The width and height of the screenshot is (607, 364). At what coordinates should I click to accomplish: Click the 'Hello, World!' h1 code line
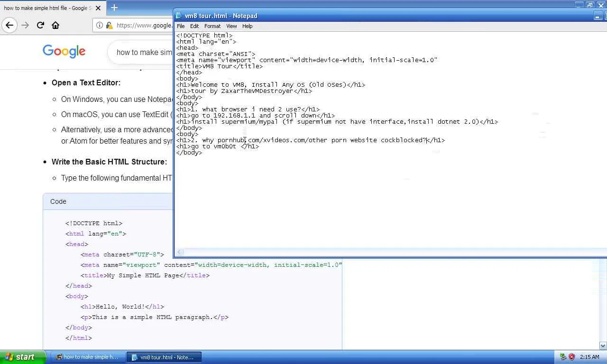pyautogui.click(x=122, y=307)
